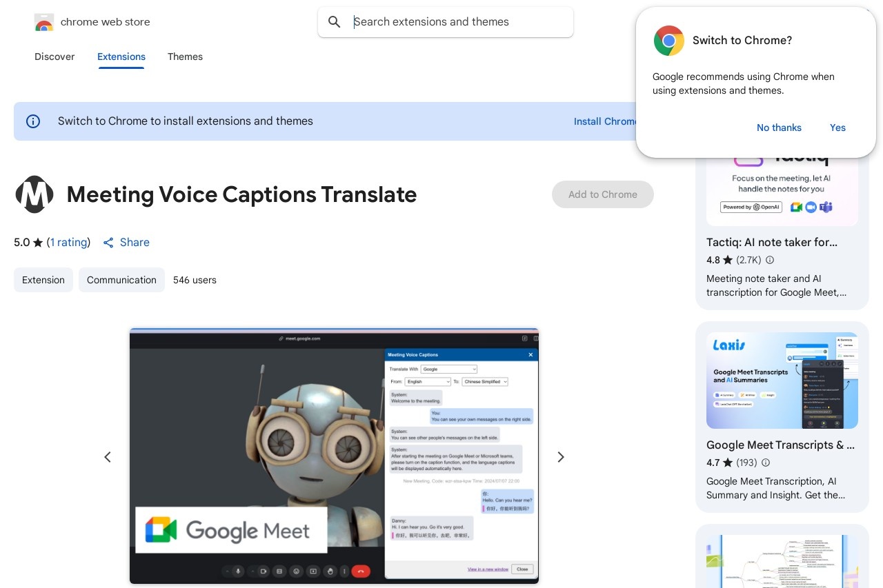The height and width of the screenshot is (588, 883).
Task: Select the Communication category chip
Action: click(121, 280)
